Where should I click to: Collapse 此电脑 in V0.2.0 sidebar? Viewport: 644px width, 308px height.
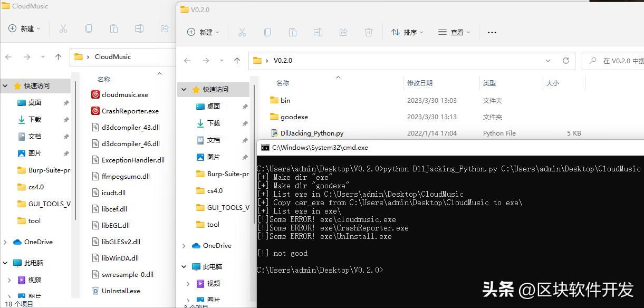click(x=184, y=267)
